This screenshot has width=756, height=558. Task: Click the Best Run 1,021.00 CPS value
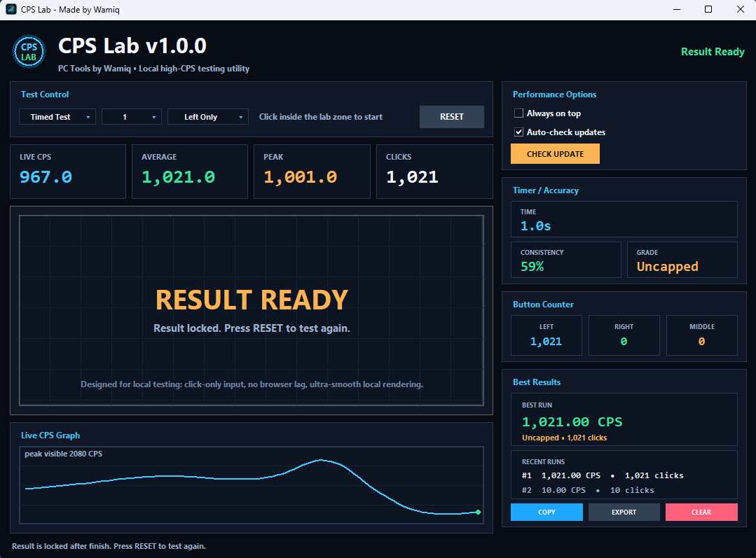pos(572,422)
